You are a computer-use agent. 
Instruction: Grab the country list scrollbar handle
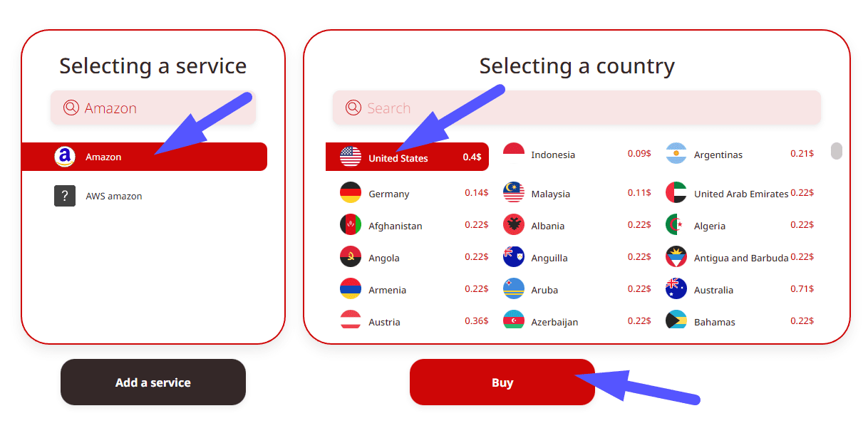click(837, 151)
